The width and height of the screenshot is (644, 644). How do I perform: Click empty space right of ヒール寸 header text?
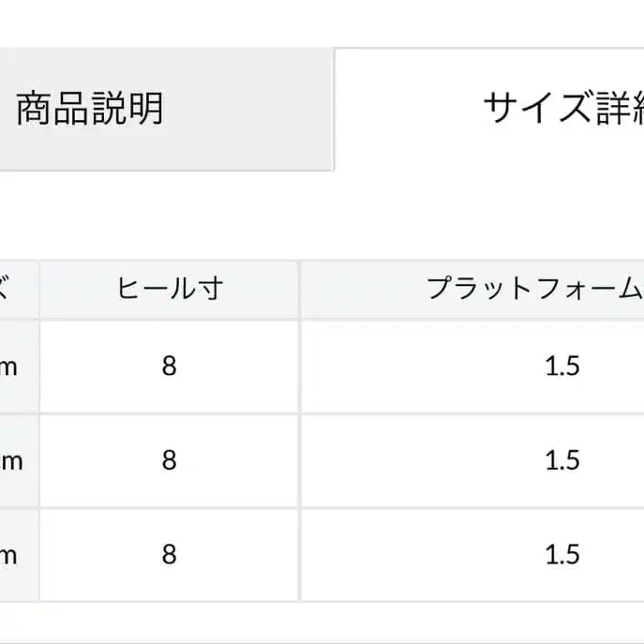(x=262, y=289)
